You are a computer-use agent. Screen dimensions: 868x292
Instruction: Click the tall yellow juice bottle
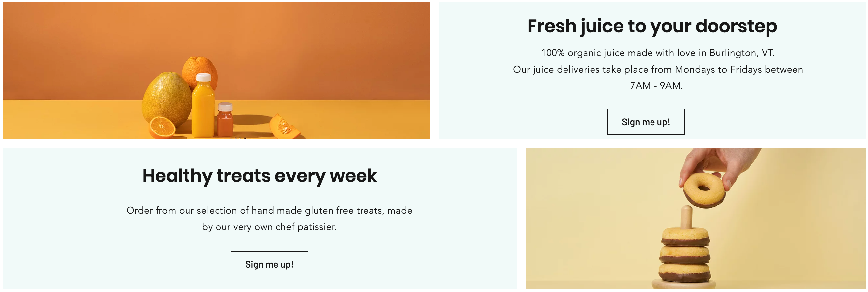tap(203, 105)
